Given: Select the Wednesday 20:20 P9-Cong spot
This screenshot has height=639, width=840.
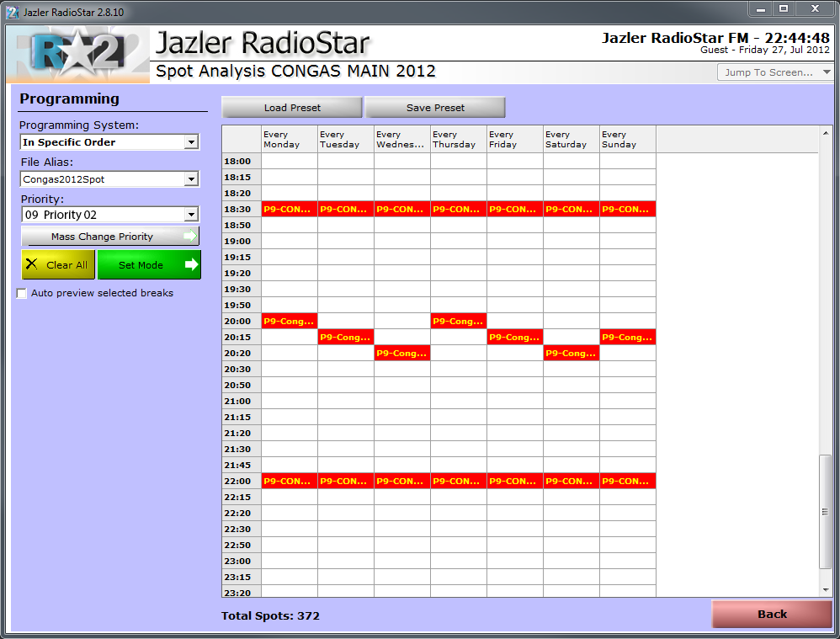Looking at the screenshot, I should (x=402, y=354).
